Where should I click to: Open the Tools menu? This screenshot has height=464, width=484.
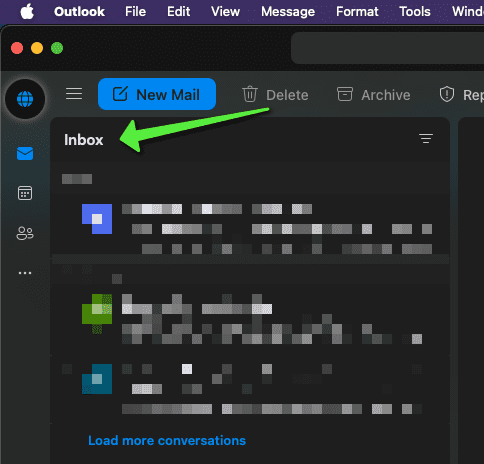click(415, 12)
